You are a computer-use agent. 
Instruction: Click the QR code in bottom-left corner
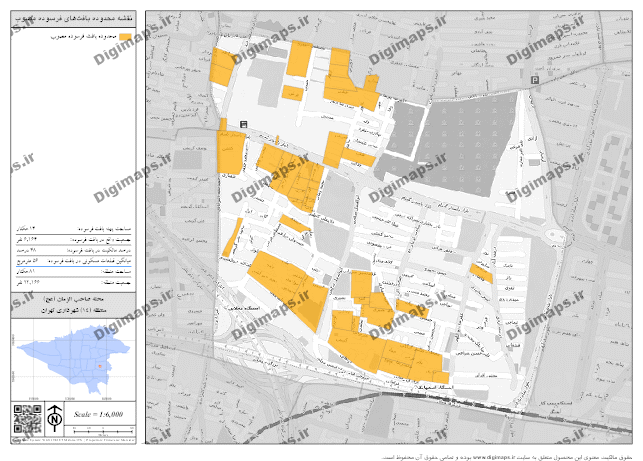pos(25,417)
